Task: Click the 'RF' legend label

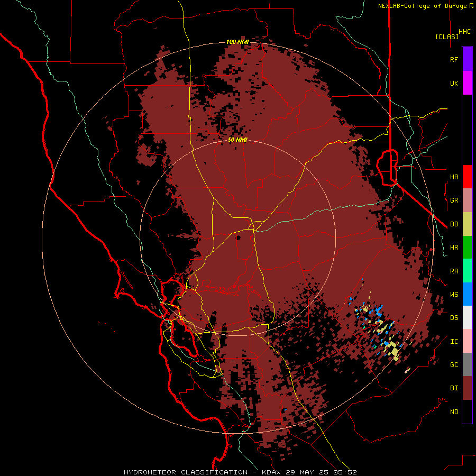Action: [454, 59]
